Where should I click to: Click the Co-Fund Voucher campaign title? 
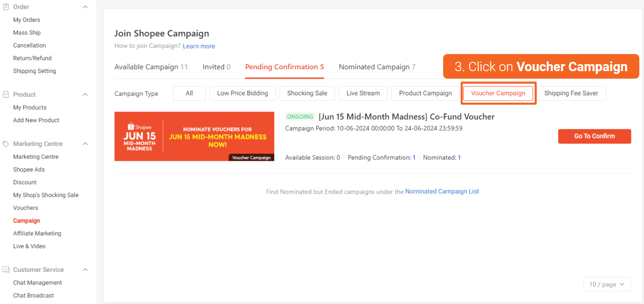click(x=406, y=117)
